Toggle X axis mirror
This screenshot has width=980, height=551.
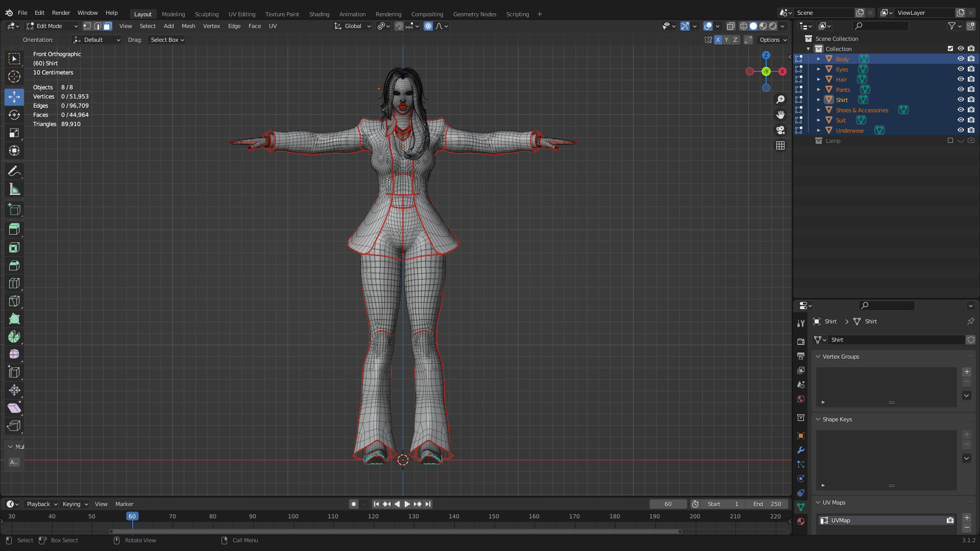point(718,40)
